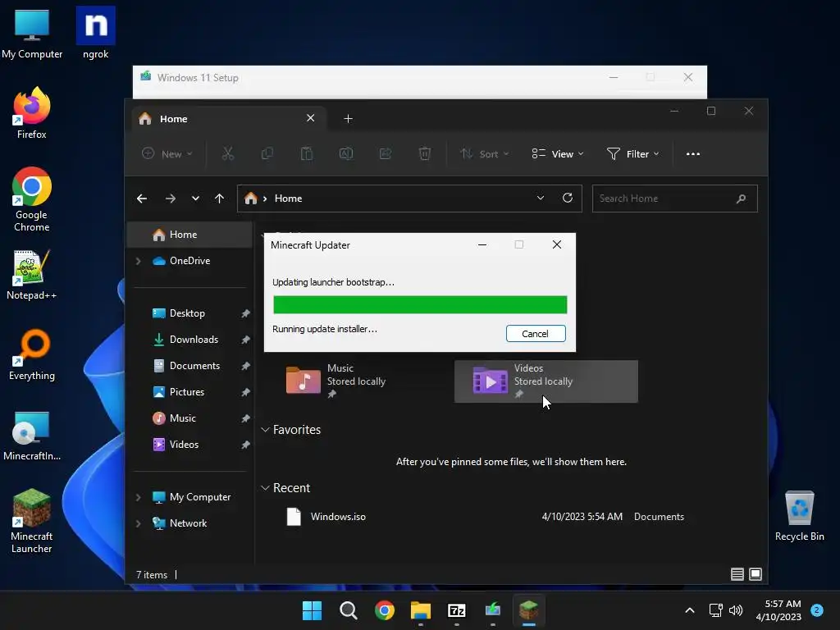Image resolution: width=840 pixels, height=630 pixels.
Task: Go up one level with up arrow
Action: [219, 199]
